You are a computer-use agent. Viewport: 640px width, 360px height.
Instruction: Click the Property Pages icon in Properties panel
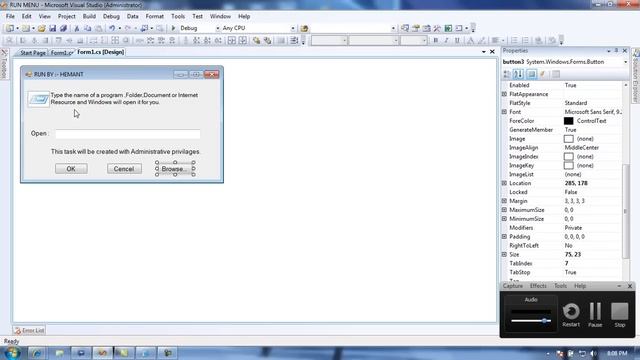coord(556,74)
